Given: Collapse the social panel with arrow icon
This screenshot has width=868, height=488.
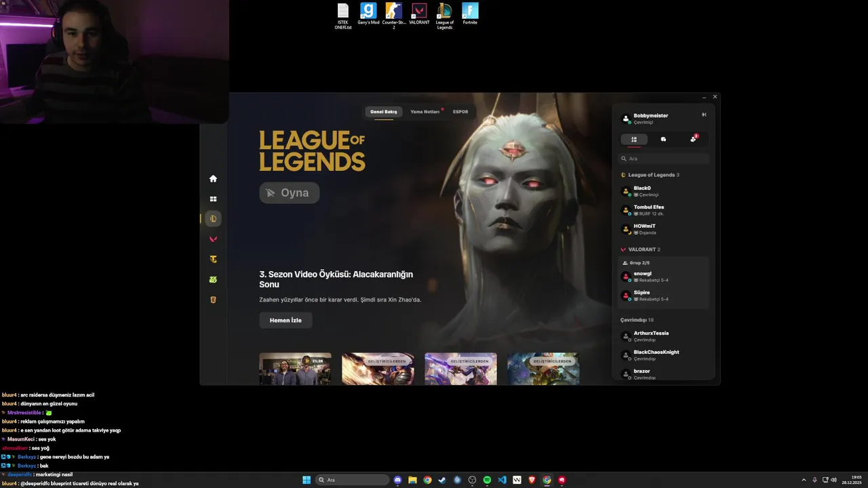Looking at the screenshot, I should tap(704, 115).
